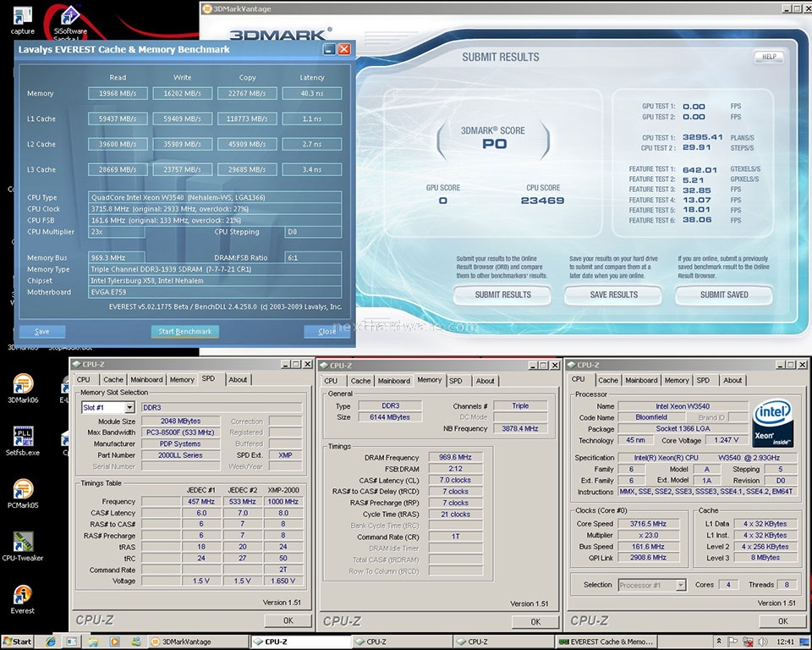Image resolution: width=812 pixels, height=650 pixels.
Task: Open CPU tab in CPU-Z window showing DRAM Frequency
Action: point(331,381)
